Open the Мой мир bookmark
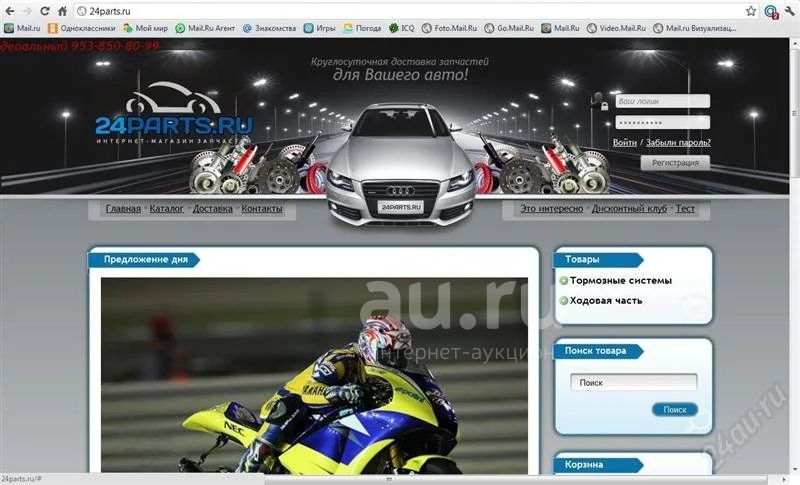The image size is (800, 485). pyautogui.click(x=145, y=28)
